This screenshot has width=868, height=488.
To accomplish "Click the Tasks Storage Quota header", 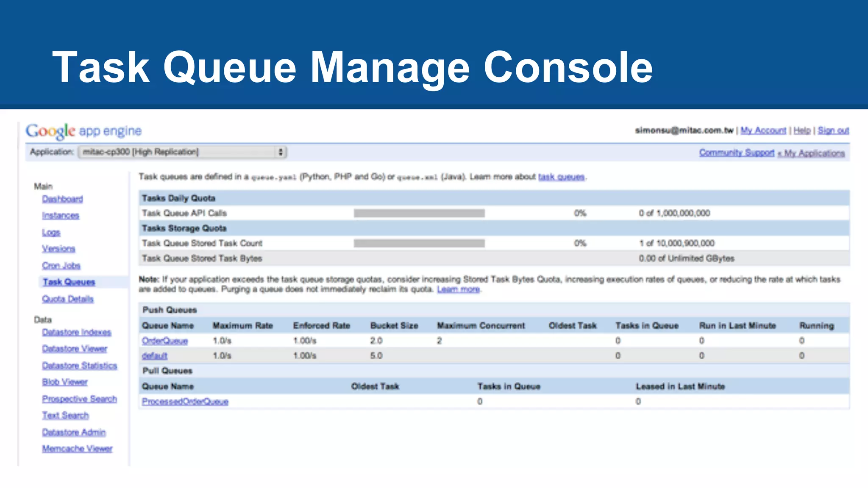I will (x=184, y=228).
